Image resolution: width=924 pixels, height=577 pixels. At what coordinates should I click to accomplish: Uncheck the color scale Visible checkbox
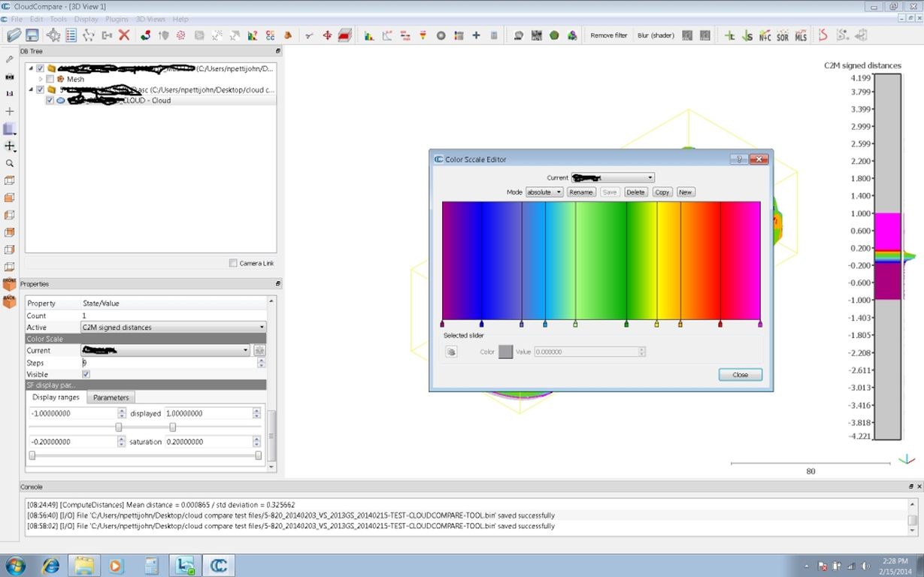(x=86, y=374)
